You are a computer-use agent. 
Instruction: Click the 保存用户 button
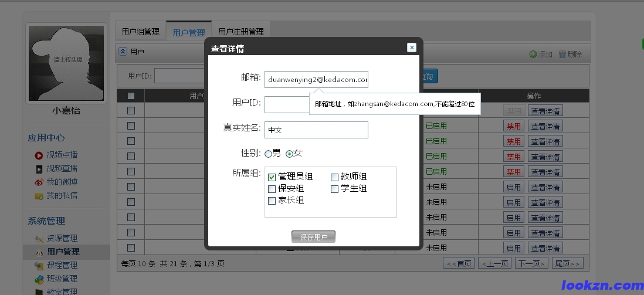[x=313, y=237]
